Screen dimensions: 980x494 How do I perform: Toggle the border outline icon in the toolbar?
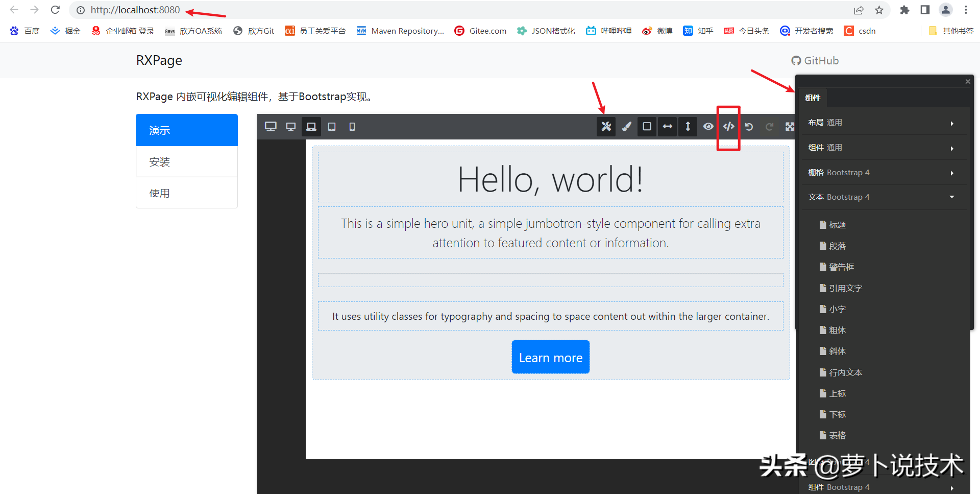647,126
